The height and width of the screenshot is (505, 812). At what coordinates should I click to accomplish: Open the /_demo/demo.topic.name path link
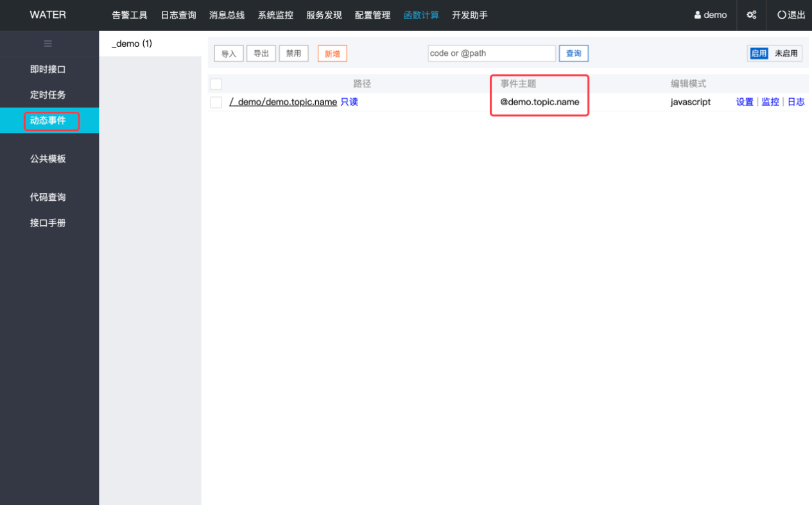click(283, 102)
